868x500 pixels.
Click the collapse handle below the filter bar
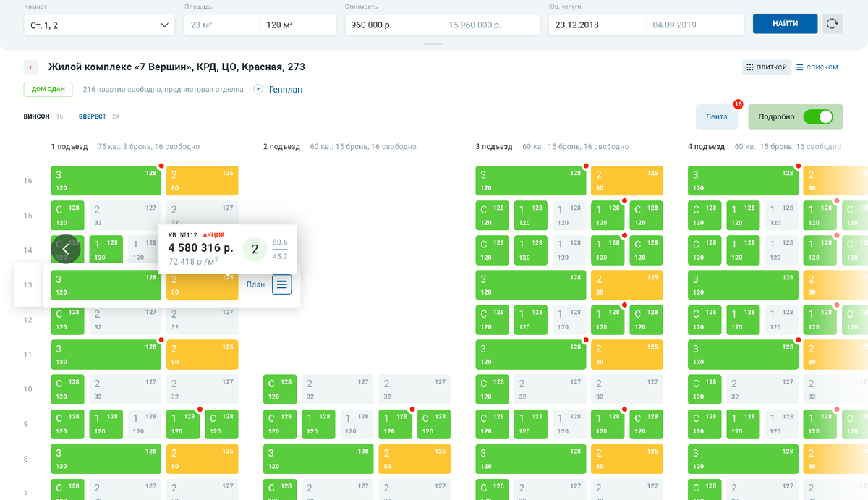click(x=433, y=44)
